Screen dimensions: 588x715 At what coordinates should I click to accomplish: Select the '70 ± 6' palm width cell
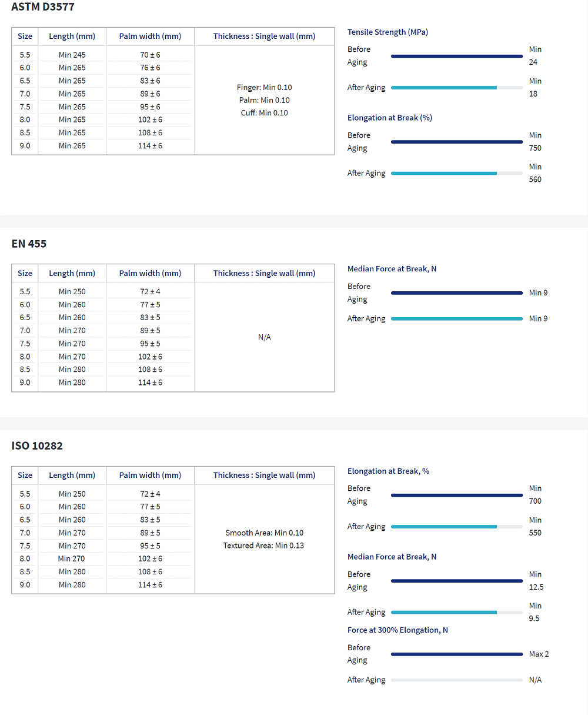pyautogui.click(x=150, y=55)
